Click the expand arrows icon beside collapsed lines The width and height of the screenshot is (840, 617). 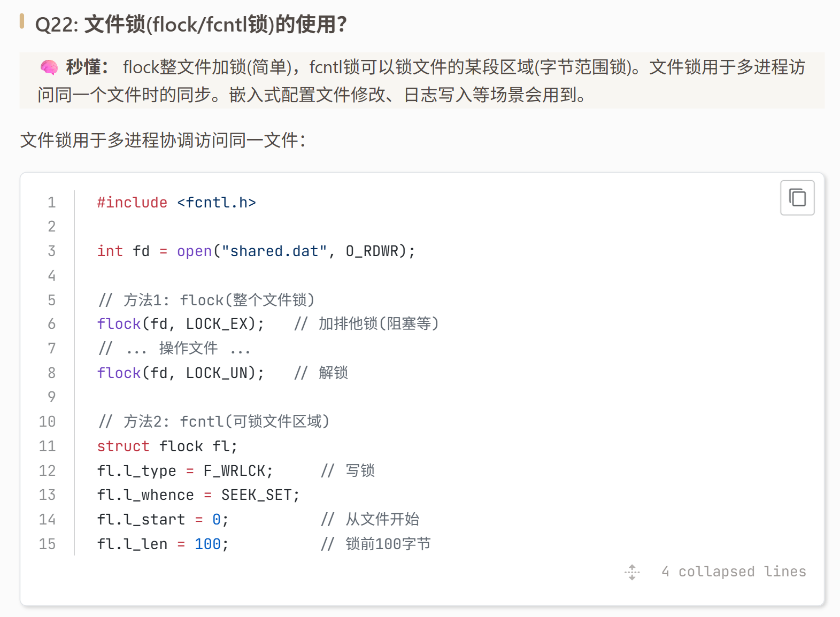pyautogui.click(x=632, y=572)
